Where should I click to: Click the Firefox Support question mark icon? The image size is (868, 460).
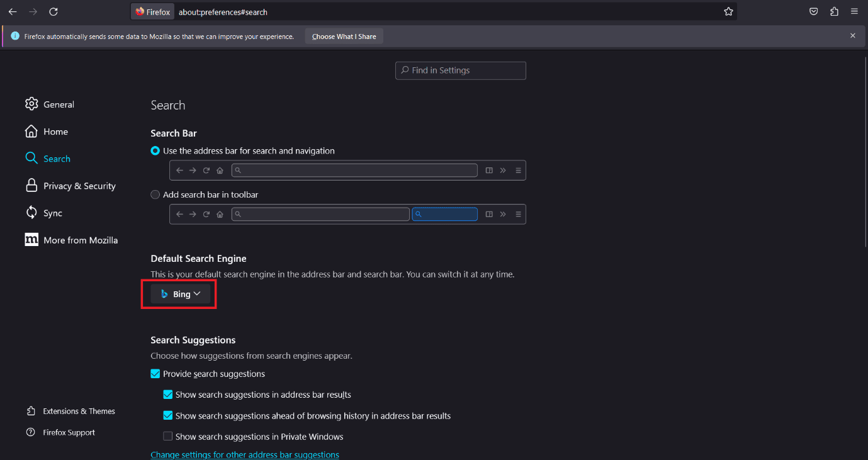(31, 432)
